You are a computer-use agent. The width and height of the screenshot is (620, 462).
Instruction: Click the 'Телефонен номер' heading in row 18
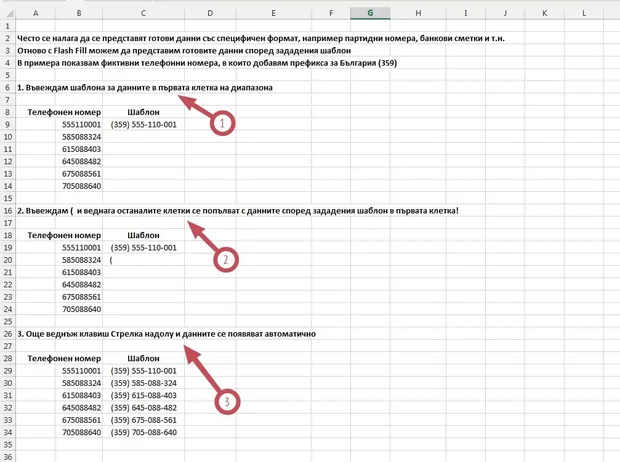click(x=64, y=235)
